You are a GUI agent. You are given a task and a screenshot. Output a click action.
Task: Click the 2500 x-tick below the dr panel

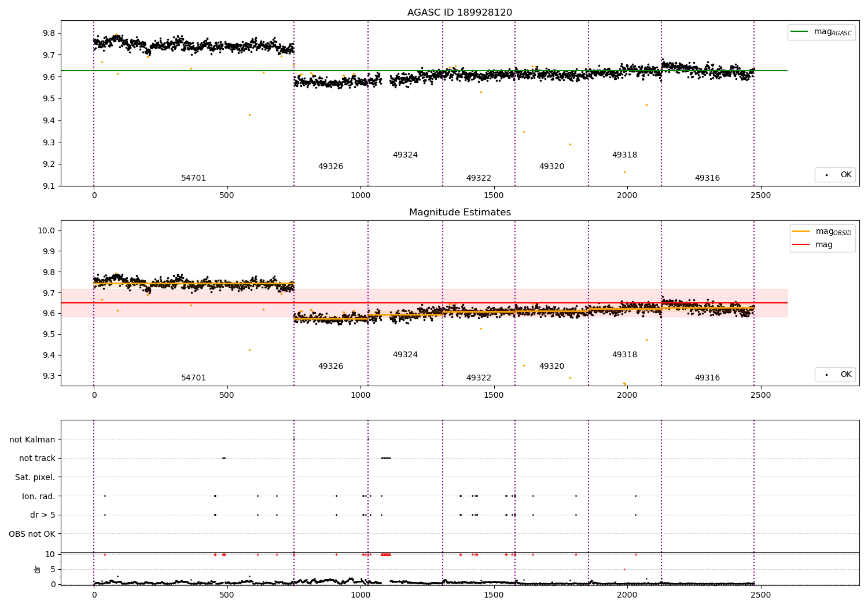pyautogui.click(x=760, y=595)
